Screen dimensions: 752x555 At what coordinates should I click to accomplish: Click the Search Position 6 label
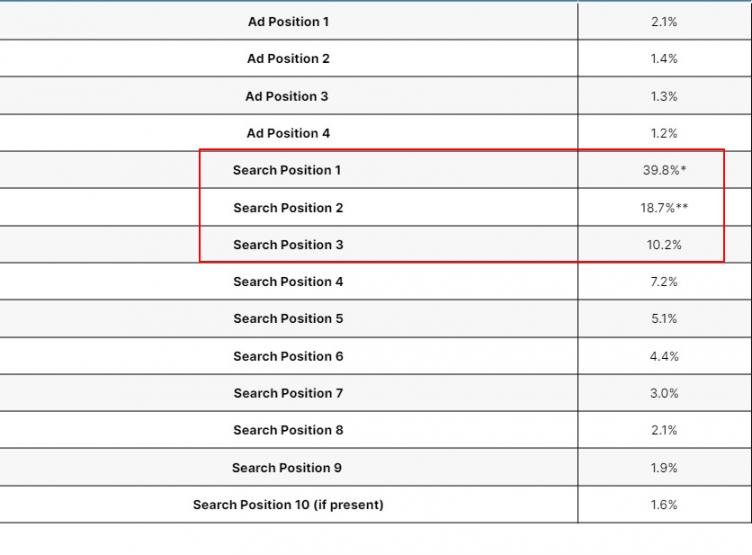[288, 356]
